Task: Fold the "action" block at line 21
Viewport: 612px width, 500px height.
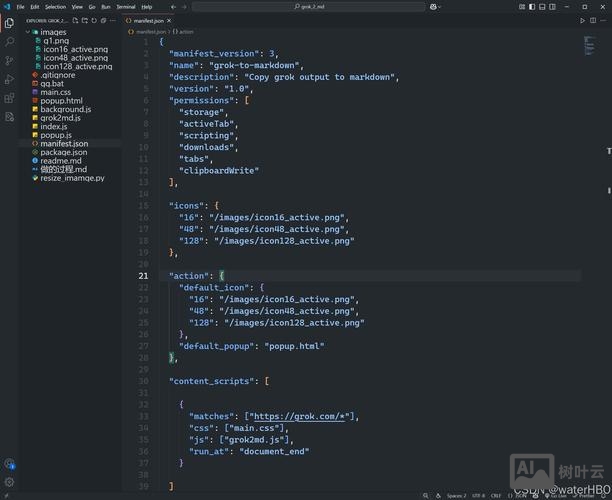Action: click(152, 275)
